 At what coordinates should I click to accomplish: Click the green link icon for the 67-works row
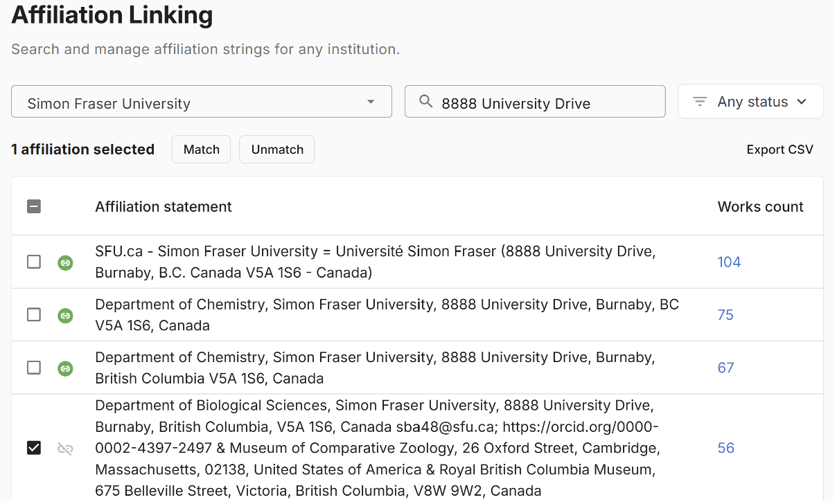(65, 368)
